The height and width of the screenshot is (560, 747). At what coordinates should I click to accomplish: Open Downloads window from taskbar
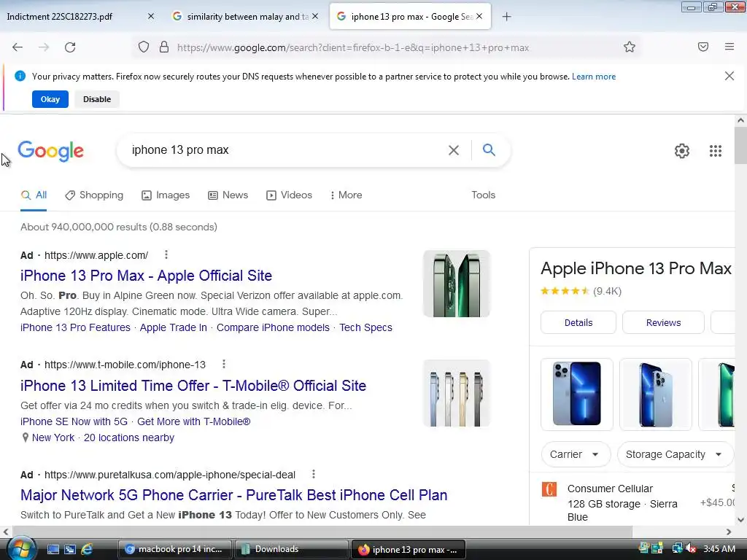(x=291, y=550)
